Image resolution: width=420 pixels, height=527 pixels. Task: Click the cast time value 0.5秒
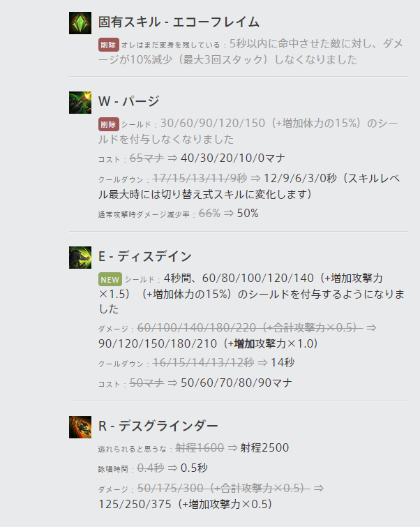click(x=194, y=468)
